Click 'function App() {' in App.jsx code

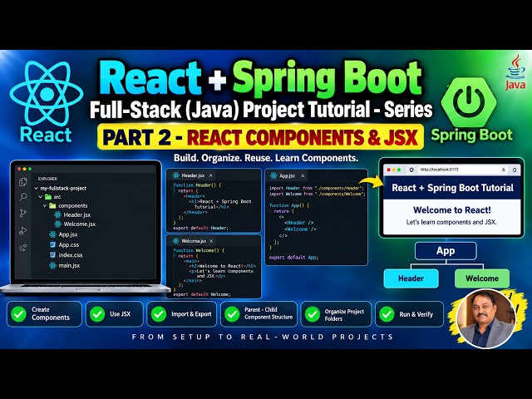[289, 205]
